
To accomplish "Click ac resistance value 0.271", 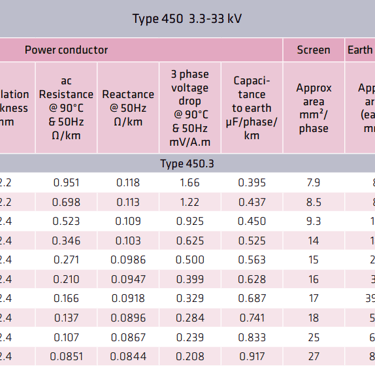I will [x=66, y=260].
